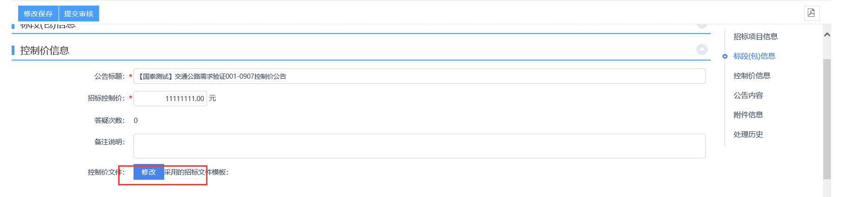Go to 控制价信息 navigation item
Viewport: 868px width, 197px height.
click(751, 75)
